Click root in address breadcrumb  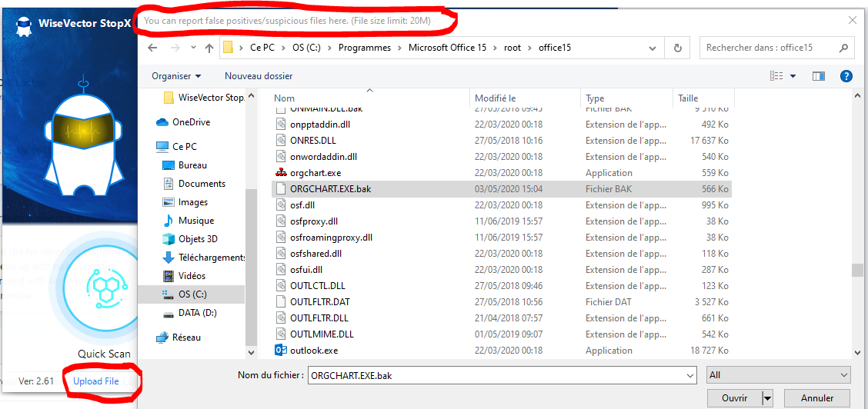[x=512, y=48]
